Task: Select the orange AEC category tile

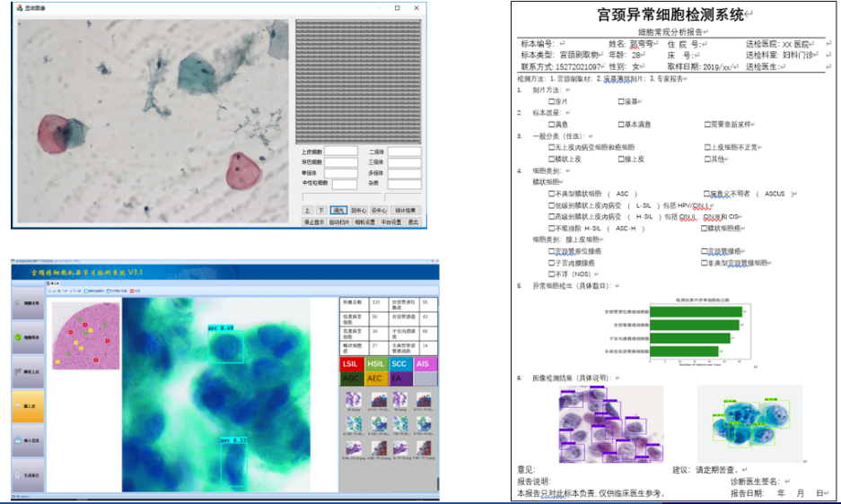Action: tap(377, 378)
